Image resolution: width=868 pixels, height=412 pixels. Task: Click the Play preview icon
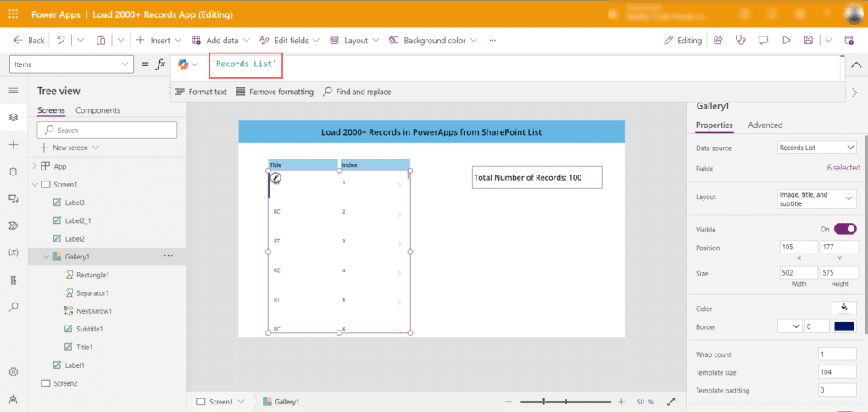click(786, 40)
